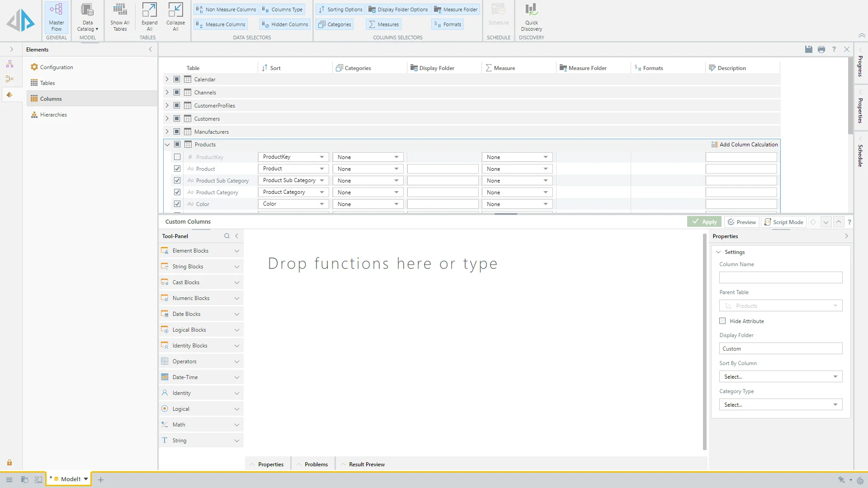Select Hierarchies in the Elements panel

click(53, 115)
